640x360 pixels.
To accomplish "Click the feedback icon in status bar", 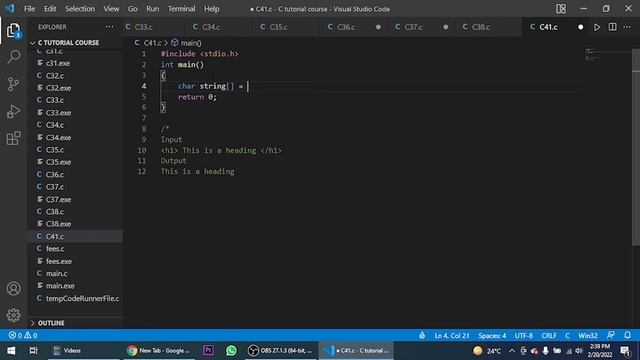I will tap(611, 335).
